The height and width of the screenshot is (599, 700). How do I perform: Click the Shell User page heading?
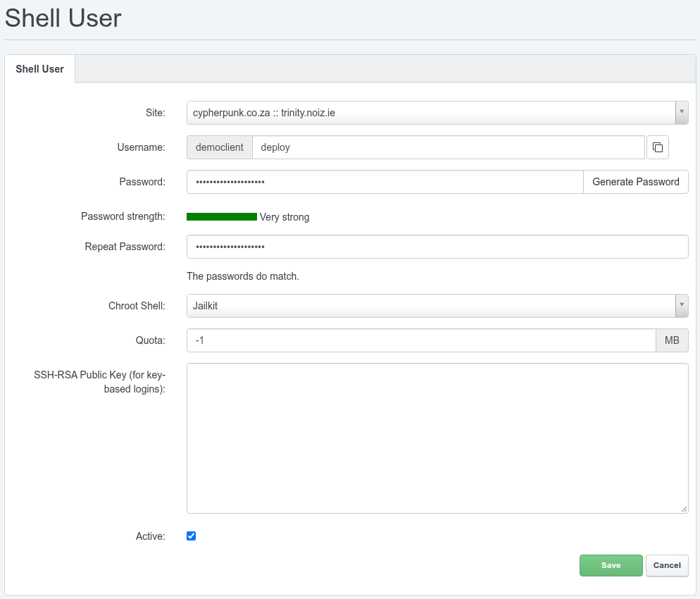[63, 18]
